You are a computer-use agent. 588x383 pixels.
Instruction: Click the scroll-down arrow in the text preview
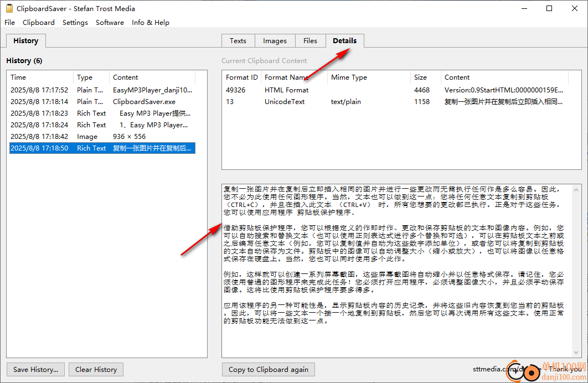point(576,352)
